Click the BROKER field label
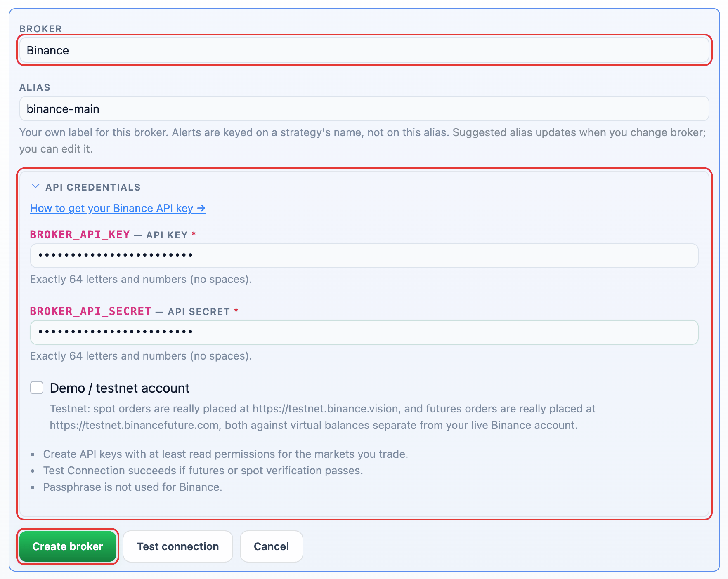Image resolution: width=728 pixels, height=579 pixels. (x=40, y=29)
